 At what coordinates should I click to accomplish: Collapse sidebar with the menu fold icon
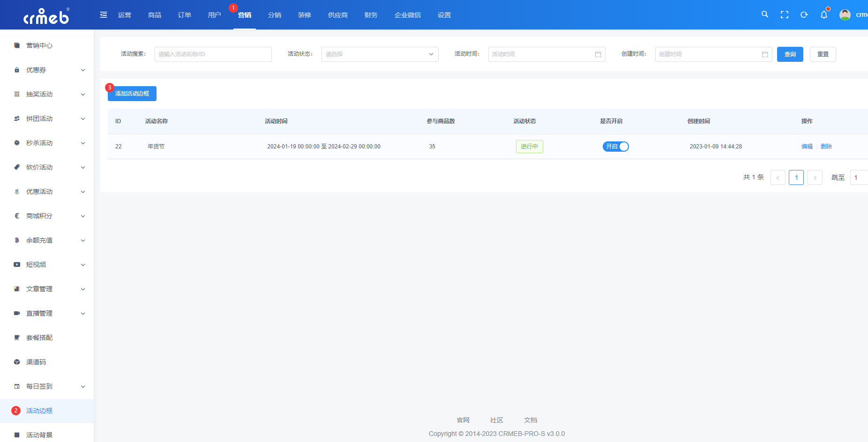pos(104,15)
